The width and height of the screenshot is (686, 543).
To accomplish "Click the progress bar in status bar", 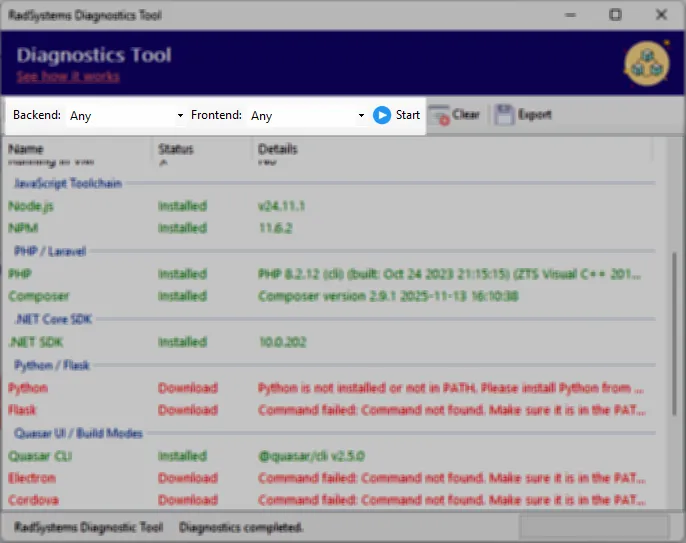I will coord(592,527).
